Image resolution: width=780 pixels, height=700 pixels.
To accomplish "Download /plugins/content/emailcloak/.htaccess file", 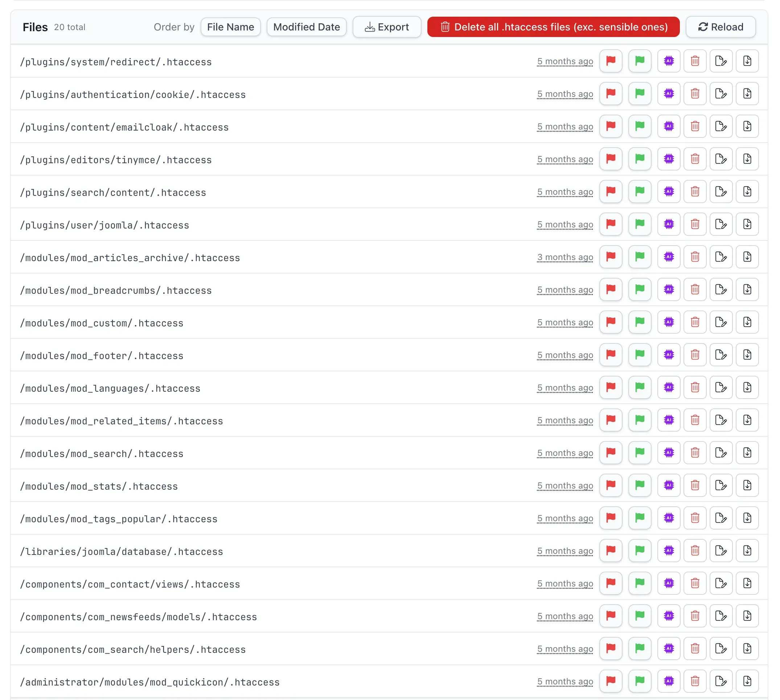I will pos(747,126).
